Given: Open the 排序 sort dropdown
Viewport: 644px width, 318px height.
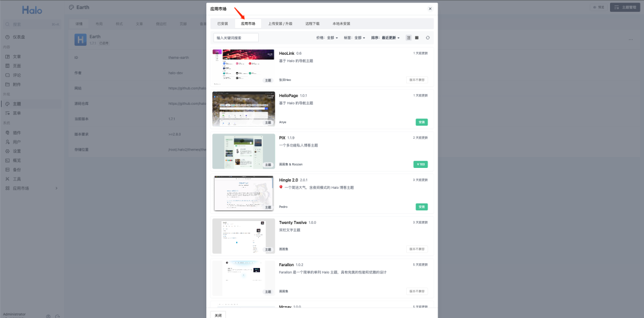Looking at the screenshot, I should 385,38.
